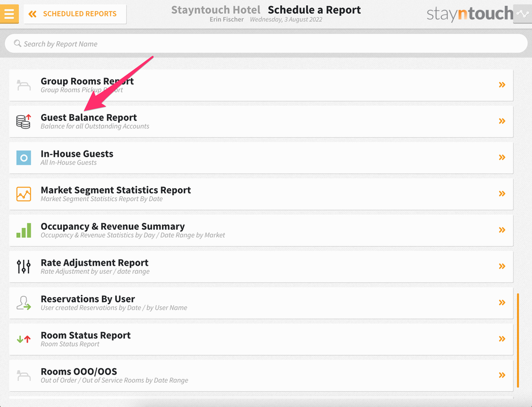Click the activity graph icon next to logo
The width and height of the screenshot is (532, 407).
523,14
